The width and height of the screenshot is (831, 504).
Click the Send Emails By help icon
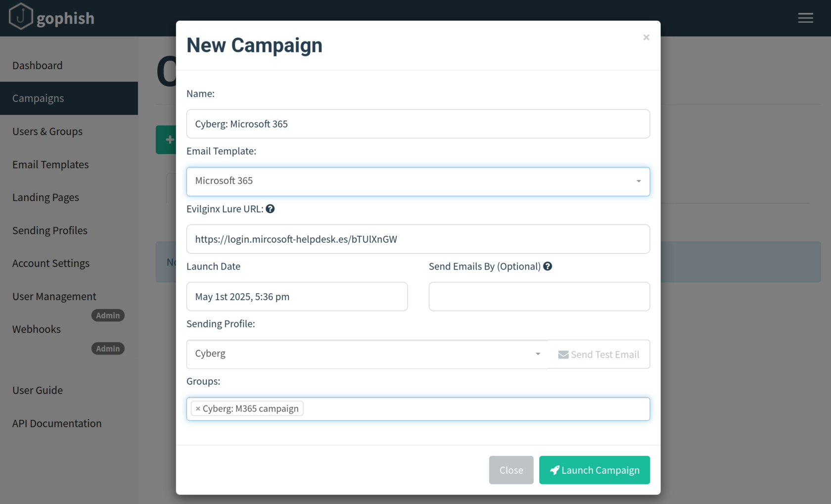point(548,266)
